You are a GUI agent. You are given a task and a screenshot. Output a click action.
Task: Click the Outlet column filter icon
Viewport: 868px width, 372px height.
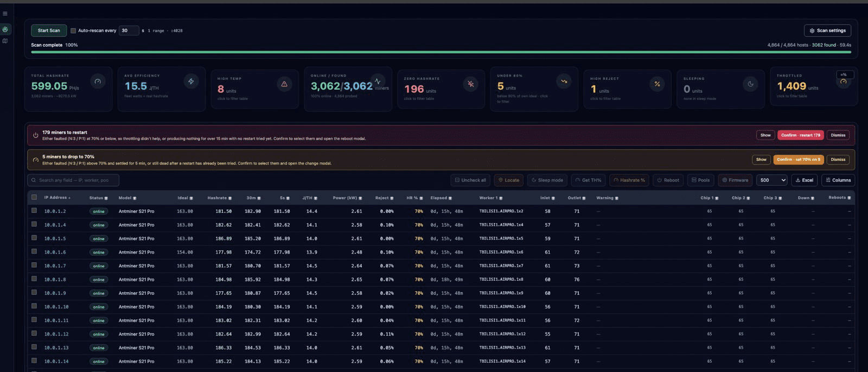coord(584,198)
